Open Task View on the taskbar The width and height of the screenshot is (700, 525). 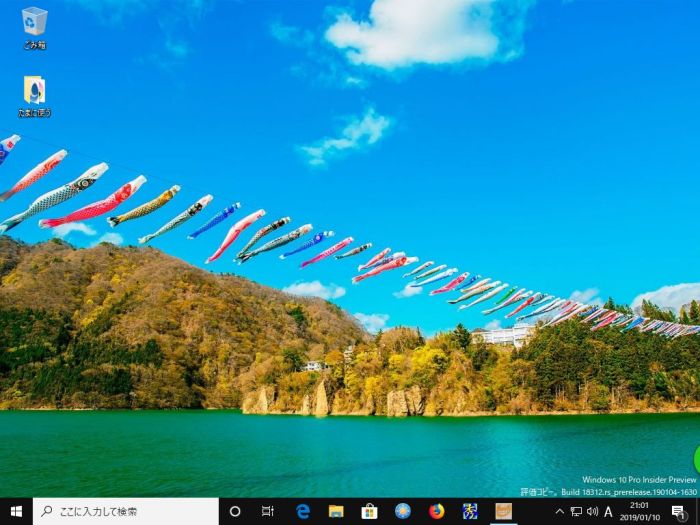tap(268, 511)
